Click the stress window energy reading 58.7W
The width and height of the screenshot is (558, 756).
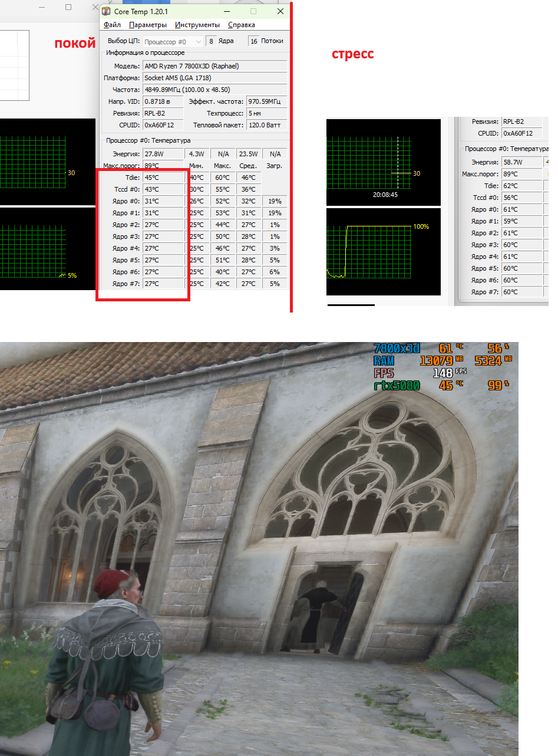click(521, 162)
